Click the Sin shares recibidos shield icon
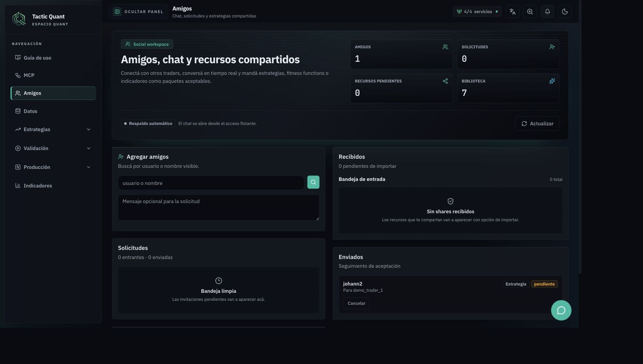The height and width of the screenshot is (364, 643). [450, 201]
